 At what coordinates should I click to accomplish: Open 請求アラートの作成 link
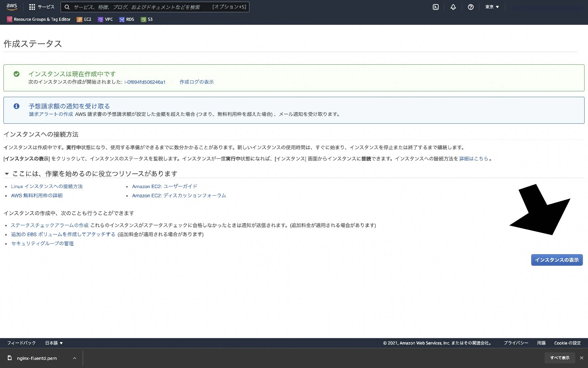click(51, 114)
